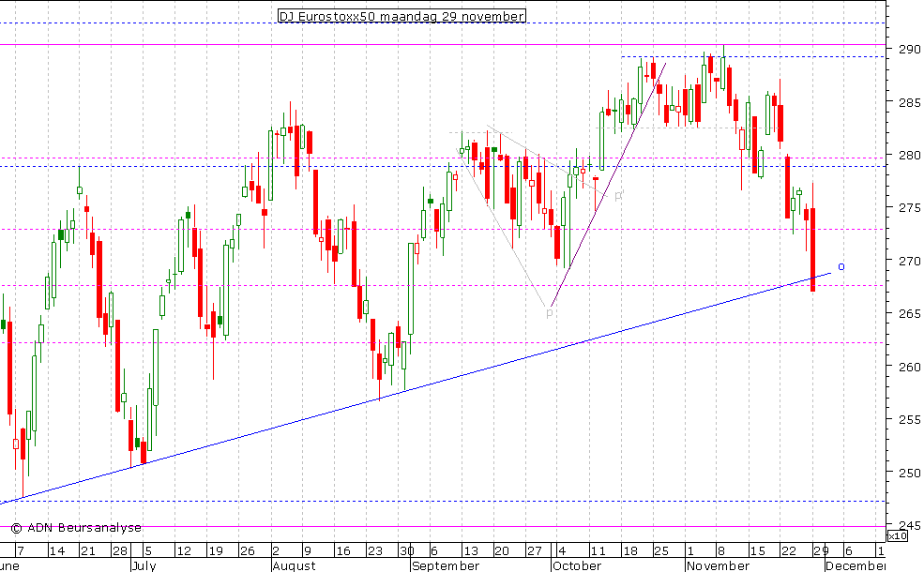
Task: Click the 275 price axis label
Action: [909, 207]
